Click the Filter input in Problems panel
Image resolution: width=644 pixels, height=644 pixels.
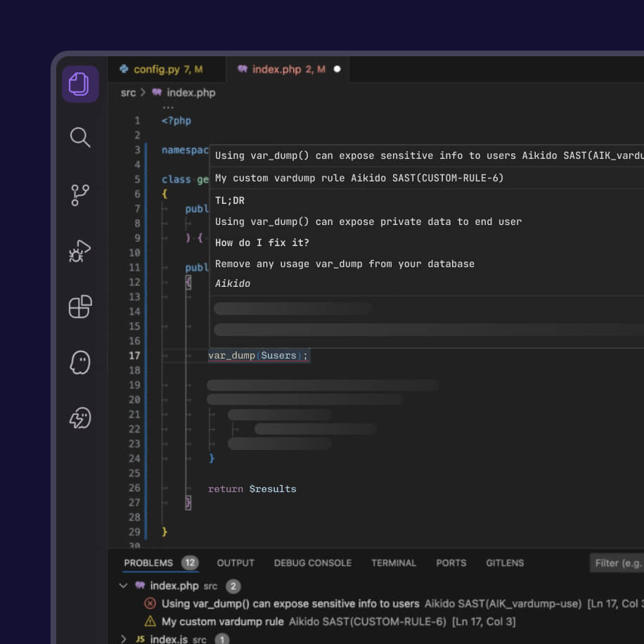coord(617,563)
